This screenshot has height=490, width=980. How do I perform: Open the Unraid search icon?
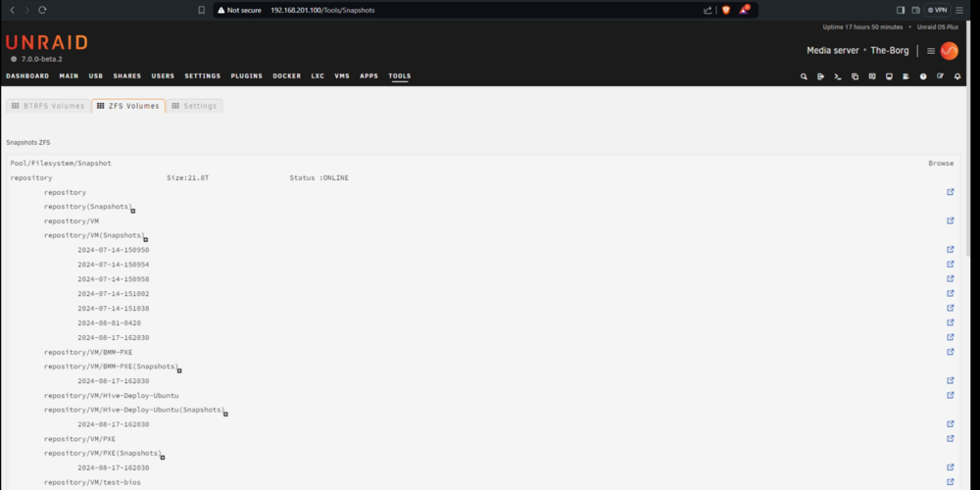[x=804, y=76]
